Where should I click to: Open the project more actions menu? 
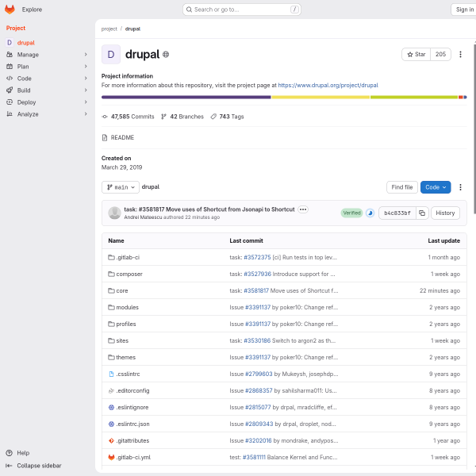click(462, 55)
